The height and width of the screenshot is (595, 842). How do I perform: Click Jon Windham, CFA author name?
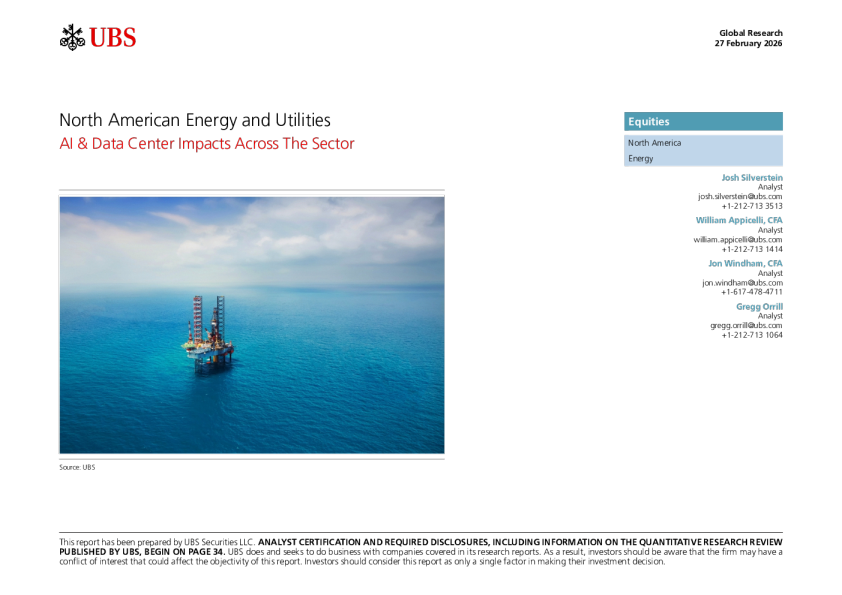(x=744, y=263)
